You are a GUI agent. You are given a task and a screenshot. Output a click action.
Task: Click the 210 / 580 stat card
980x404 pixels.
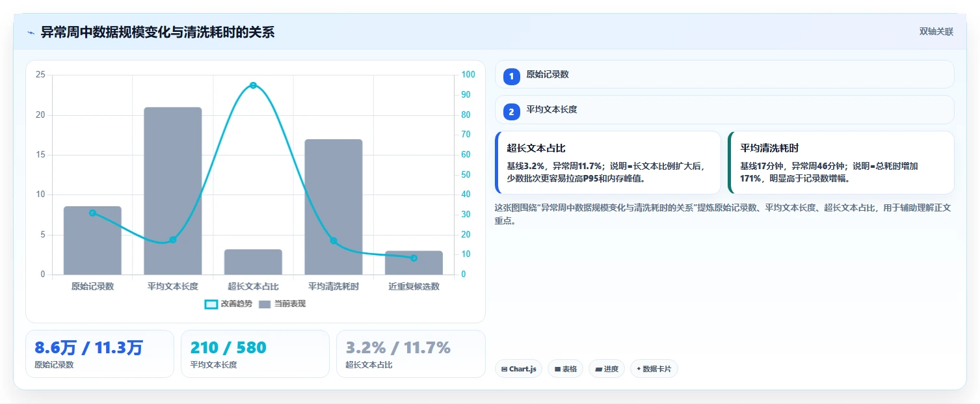click(255, 354)
